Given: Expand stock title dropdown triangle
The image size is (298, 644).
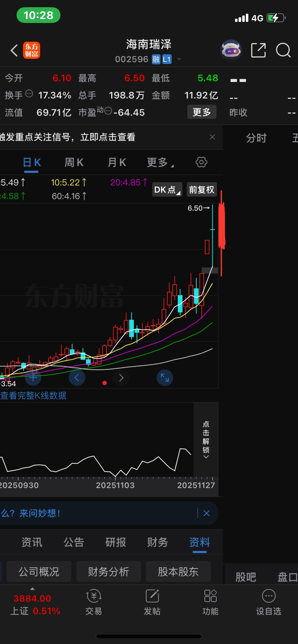Looking at the screenshot, I should (x=179, y=59).
